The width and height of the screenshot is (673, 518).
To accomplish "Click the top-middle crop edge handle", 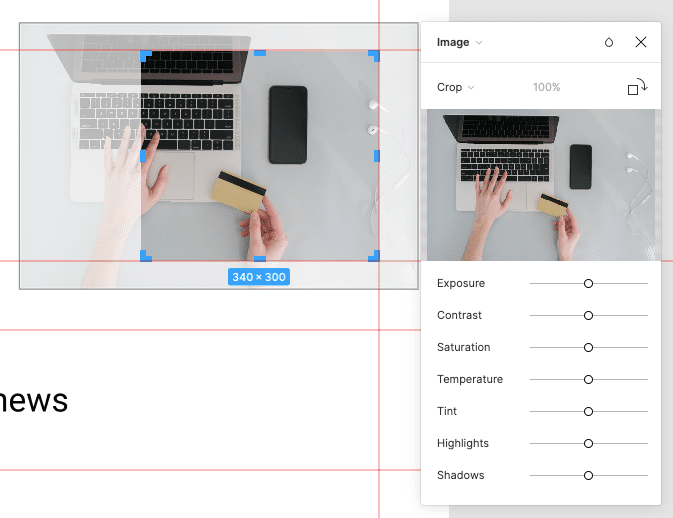I will pyautogui.click(x=260, y=53).
